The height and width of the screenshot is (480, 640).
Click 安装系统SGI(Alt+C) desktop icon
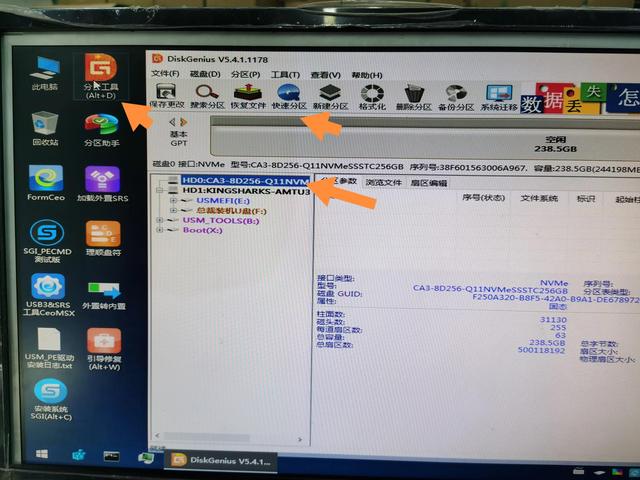(x=51, y=400)
